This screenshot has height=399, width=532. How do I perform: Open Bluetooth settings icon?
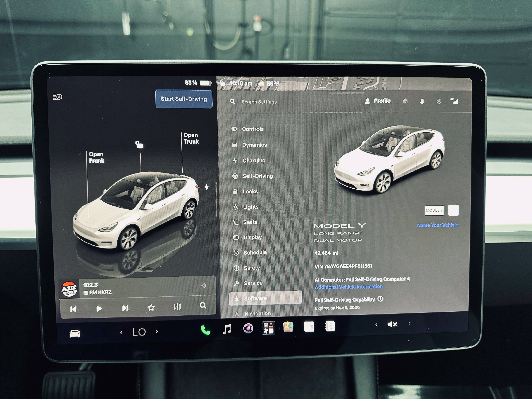click(439, 101)
